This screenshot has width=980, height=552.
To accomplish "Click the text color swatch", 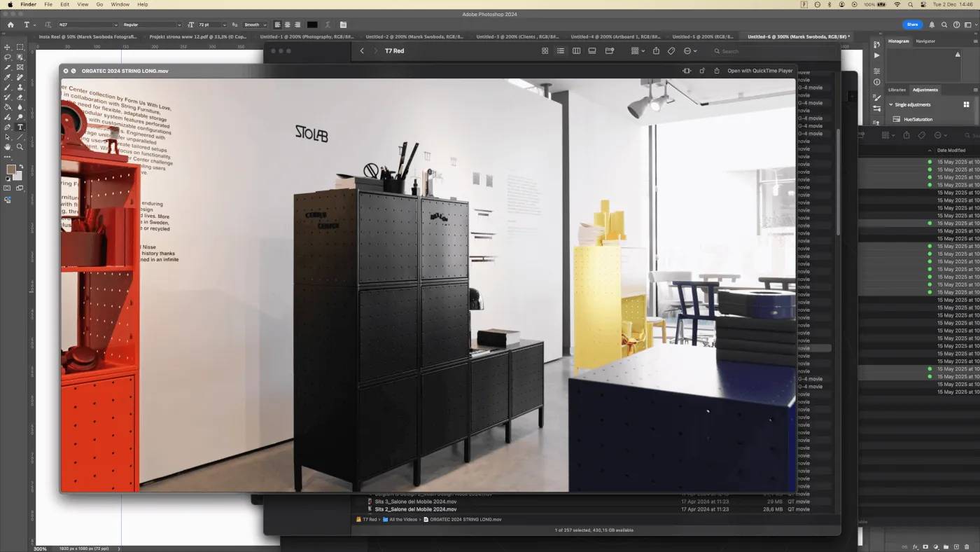I will pyautogui.click(x=312, y=25).
